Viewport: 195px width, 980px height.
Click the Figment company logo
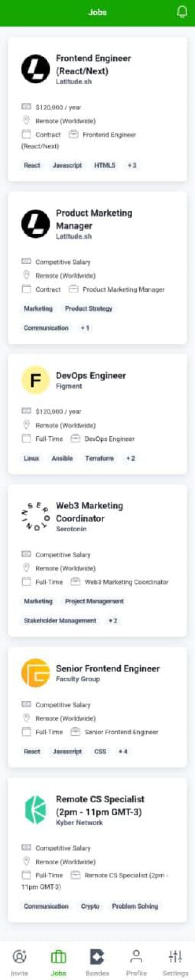[x=35, y=380]
